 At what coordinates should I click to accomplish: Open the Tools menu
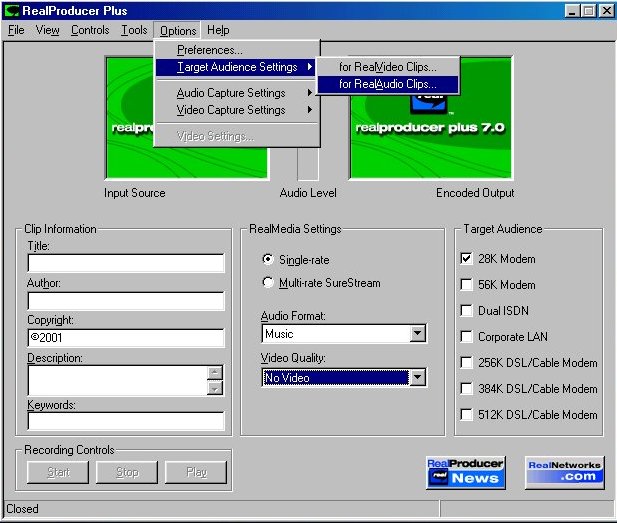coord(134,30)
